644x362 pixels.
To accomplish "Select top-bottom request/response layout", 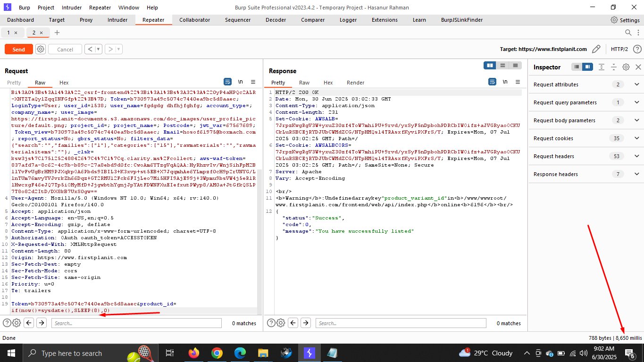I will click(x=503, y=65).
